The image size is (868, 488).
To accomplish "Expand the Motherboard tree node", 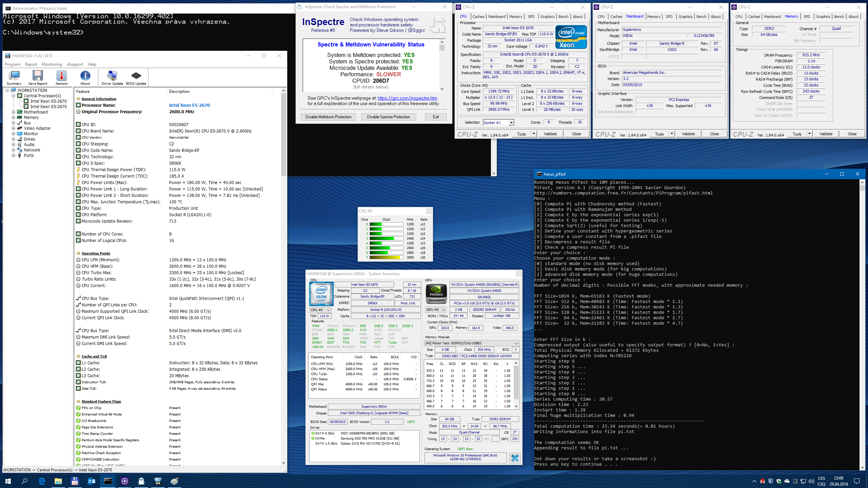I will point(14,112).
